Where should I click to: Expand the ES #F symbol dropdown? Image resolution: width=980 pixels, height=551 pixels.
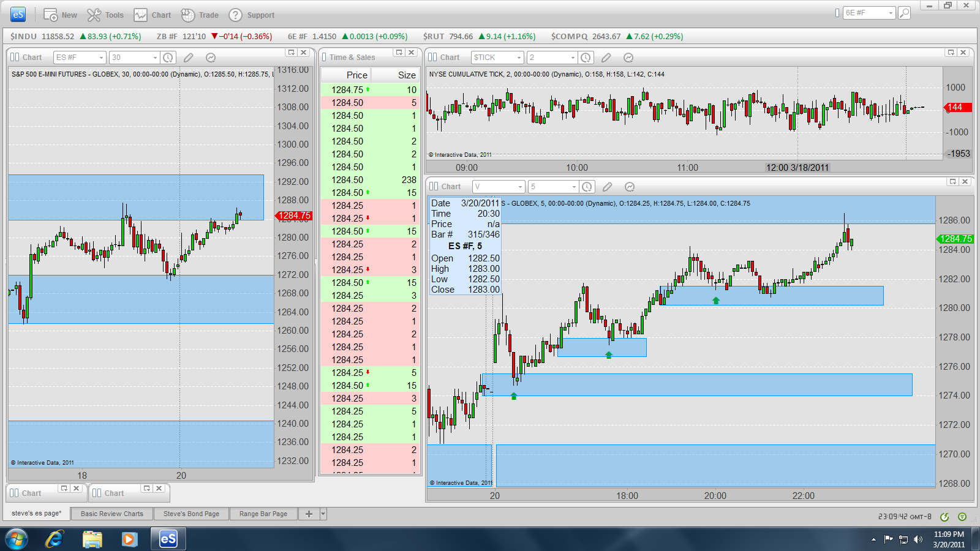(x=101, y=58)
